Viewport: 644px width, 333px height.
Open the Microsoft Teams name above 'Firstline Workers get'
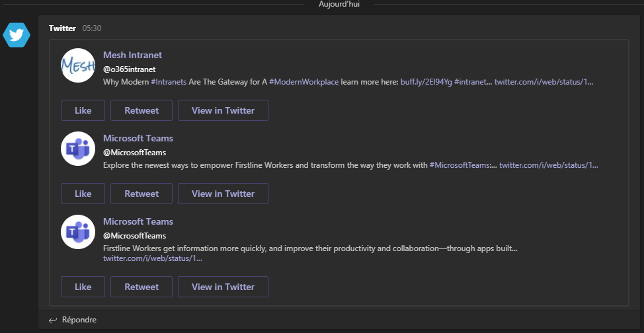click(138, 222)
